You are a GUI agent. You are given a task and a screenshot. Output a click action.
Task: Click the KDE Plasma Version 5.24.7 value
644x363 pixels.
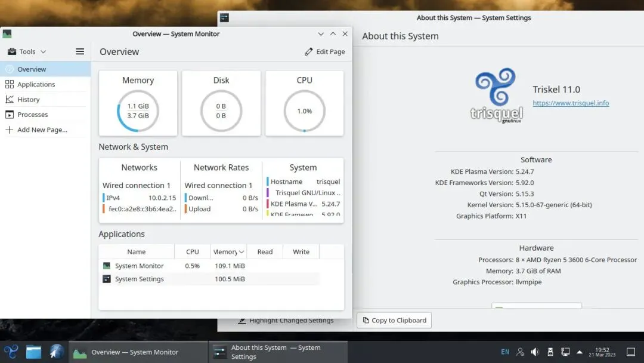coord(525,171)
